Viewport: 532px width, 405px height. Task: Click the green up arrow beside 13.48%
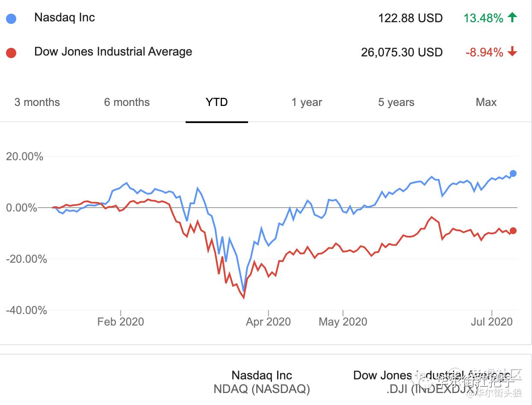pos(512,18)
